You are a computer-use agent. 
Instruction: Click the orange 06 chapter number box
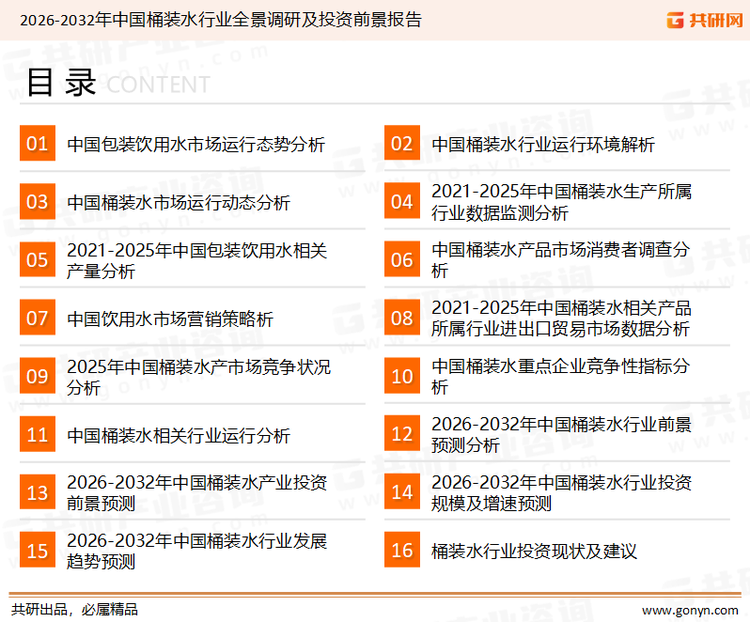point(402,259)
